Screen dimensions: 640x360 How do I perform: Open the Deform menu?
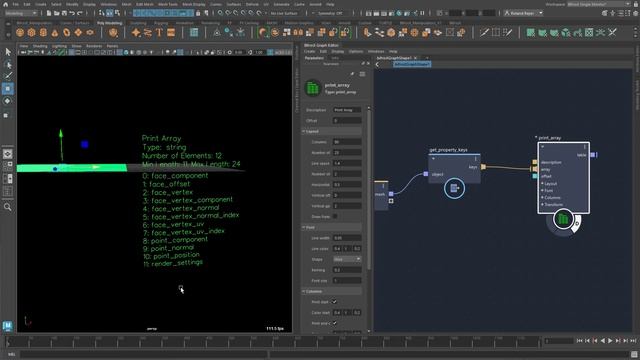pos(252,4)
